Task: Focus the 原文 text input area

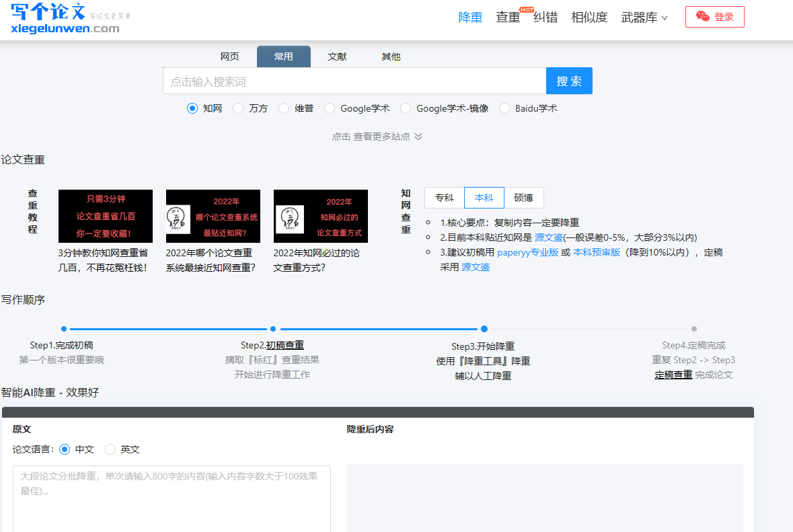Action: [x=172, y=498]
